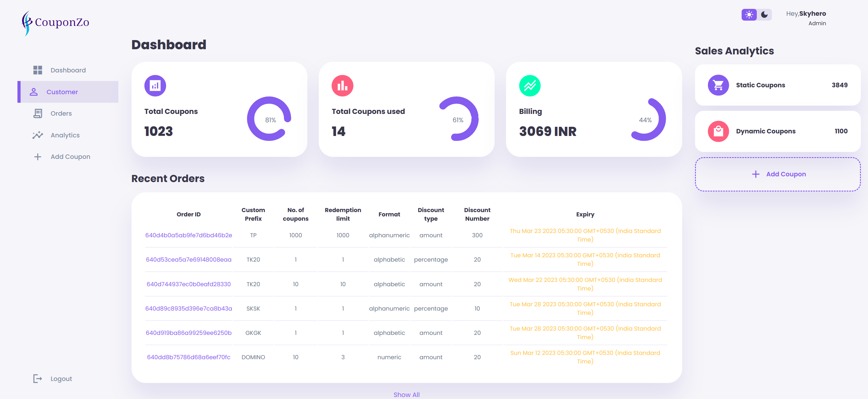Open the Orders section from the sidebar
This screenshot has width=868, height=399.
pos(61,113)
